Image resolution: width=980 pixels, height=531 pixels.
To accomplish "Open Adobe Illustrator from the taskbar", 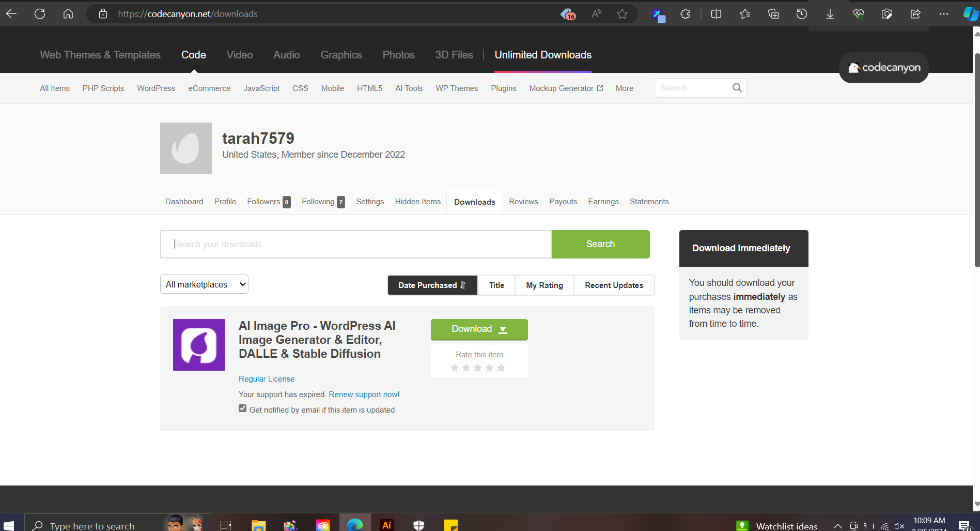I will (386, 525).
